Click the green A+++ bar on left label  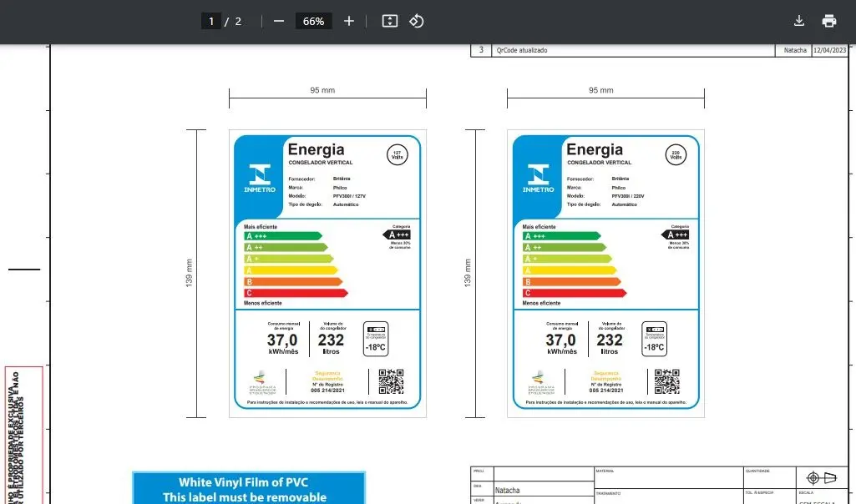pyautogui.click(x=283, y=236)
